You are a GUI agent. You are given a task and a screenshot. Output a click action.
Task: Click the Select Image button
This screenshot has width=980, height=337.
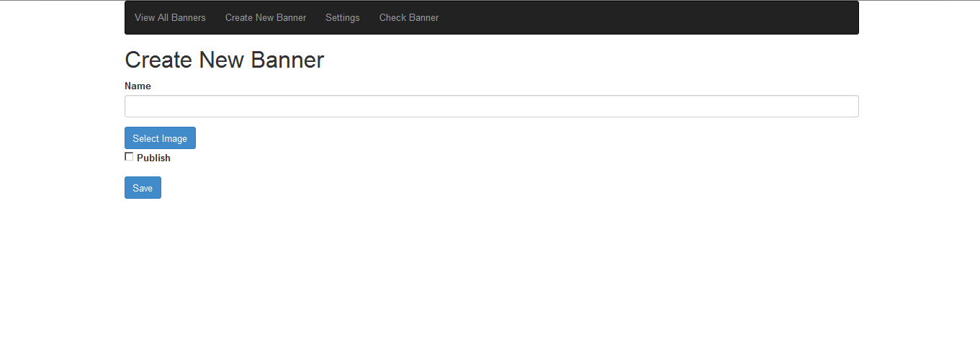(160, 138)
